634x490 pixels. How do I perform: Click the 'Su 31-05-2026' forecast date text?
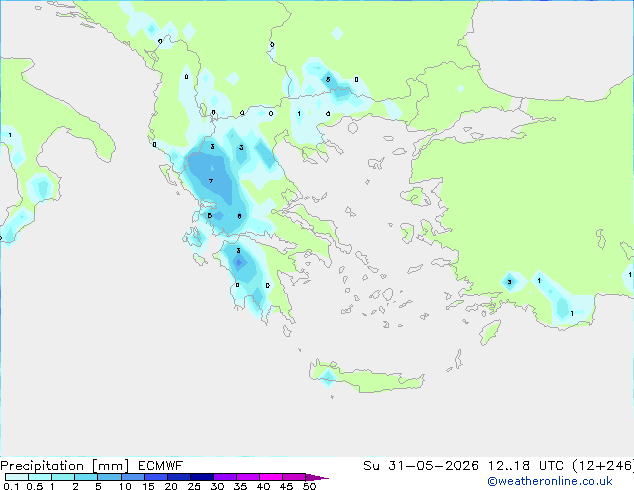point(421,466)
